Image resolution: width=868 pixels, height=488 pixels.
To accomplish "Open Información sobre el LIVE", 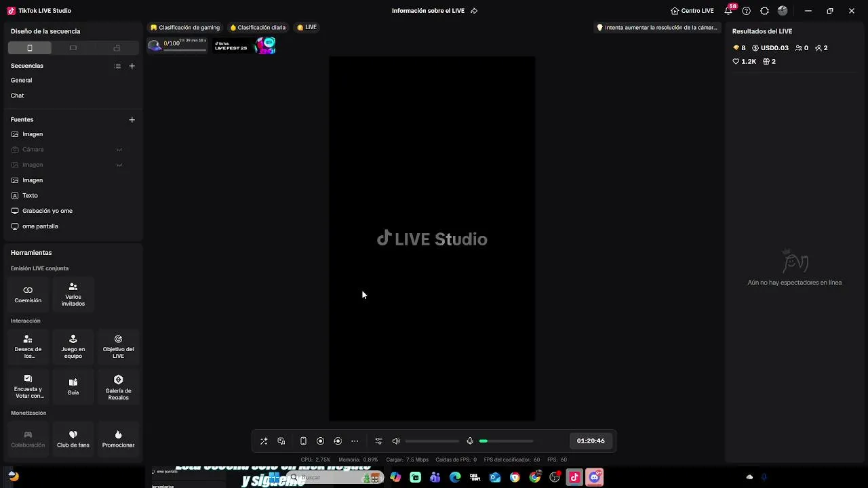I will point(428,11).
